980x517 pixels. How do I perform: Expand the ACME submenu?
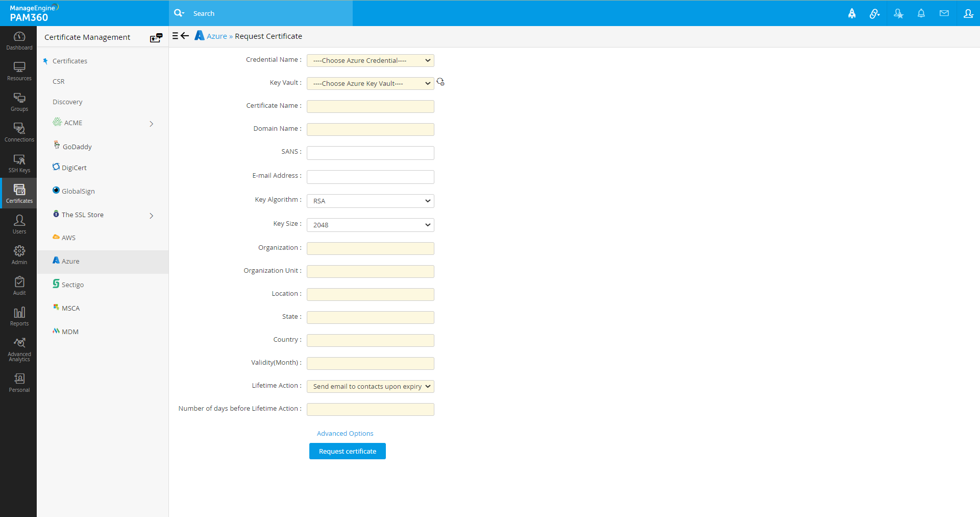151,124
